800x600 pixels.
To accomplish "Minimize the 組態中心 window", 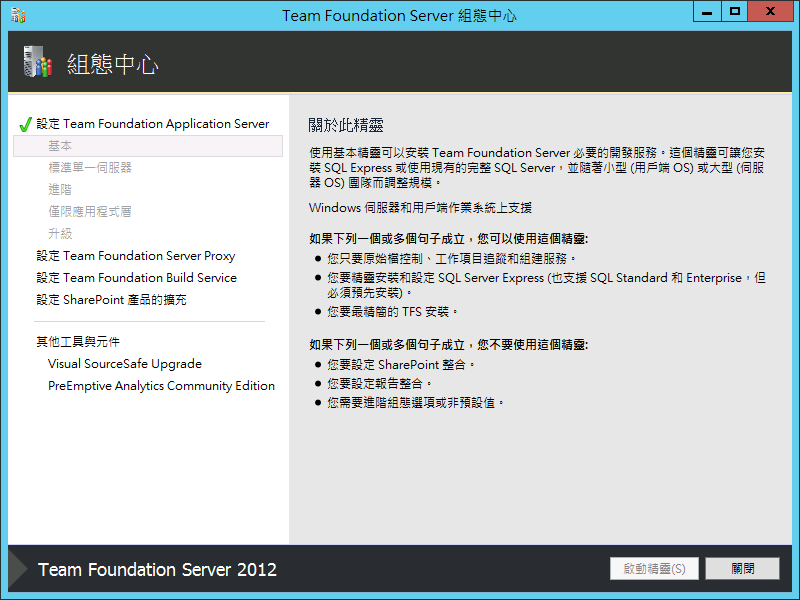I will click(x=707, y=12).
